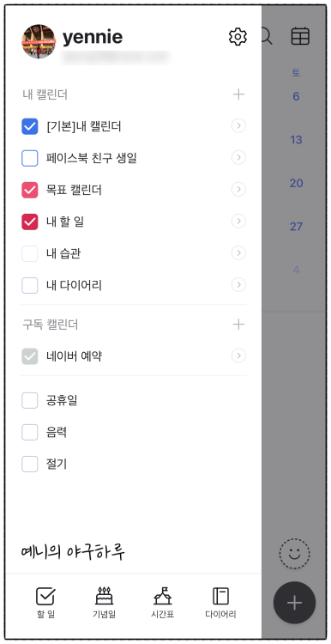Open the 기념일 anniversary cake icon
This screenshot has width=331, height=644.
pos(104,602)
